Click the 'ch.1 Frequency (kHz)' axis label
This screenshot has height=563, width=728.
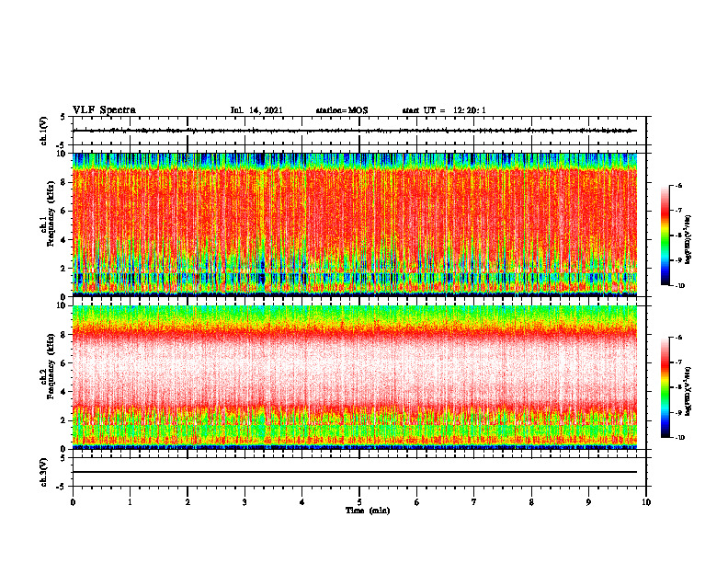click(x=48, y=213)
